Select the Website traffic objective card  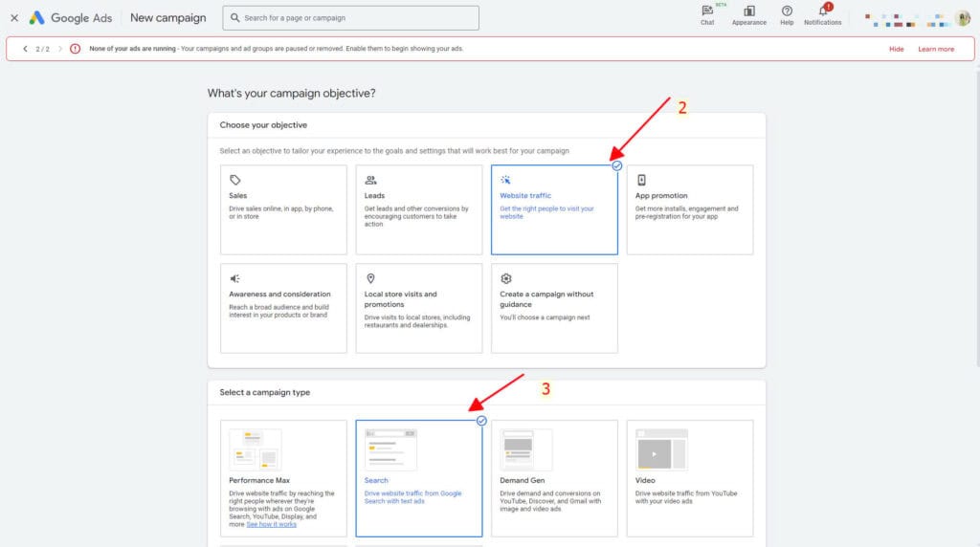[554, 209]
